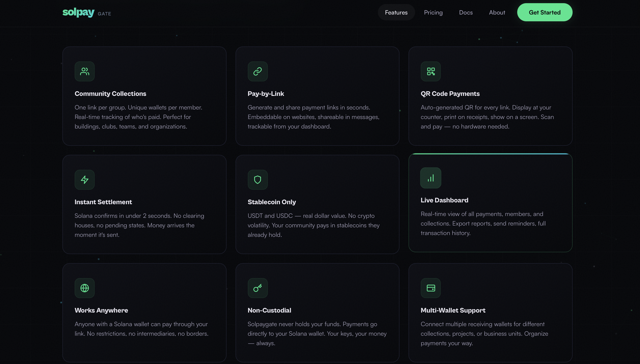Screen dimensions: 640x364
Task: Click the Get Started button
Action: [x=545, y=12]
